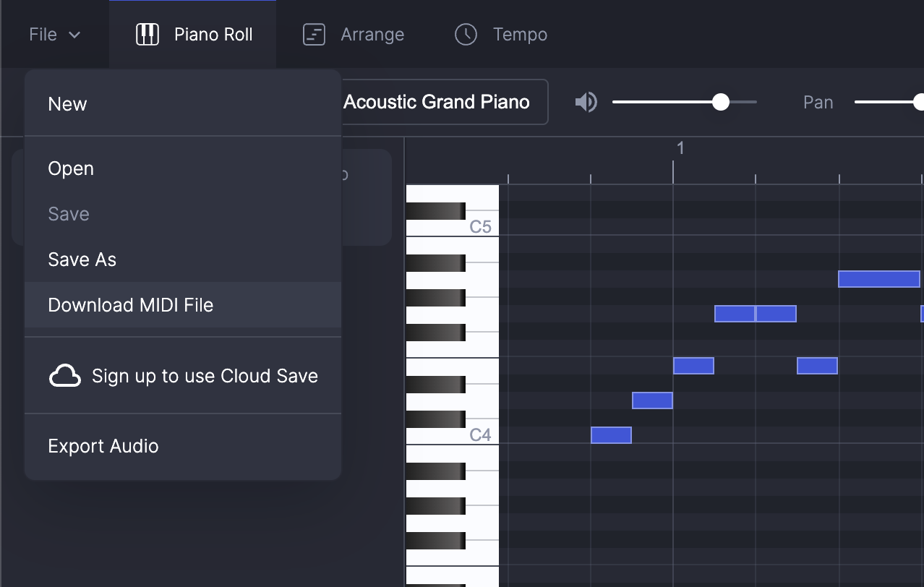
Task: Click the Piano Roll keyboard icon
Action: point(147,34)
